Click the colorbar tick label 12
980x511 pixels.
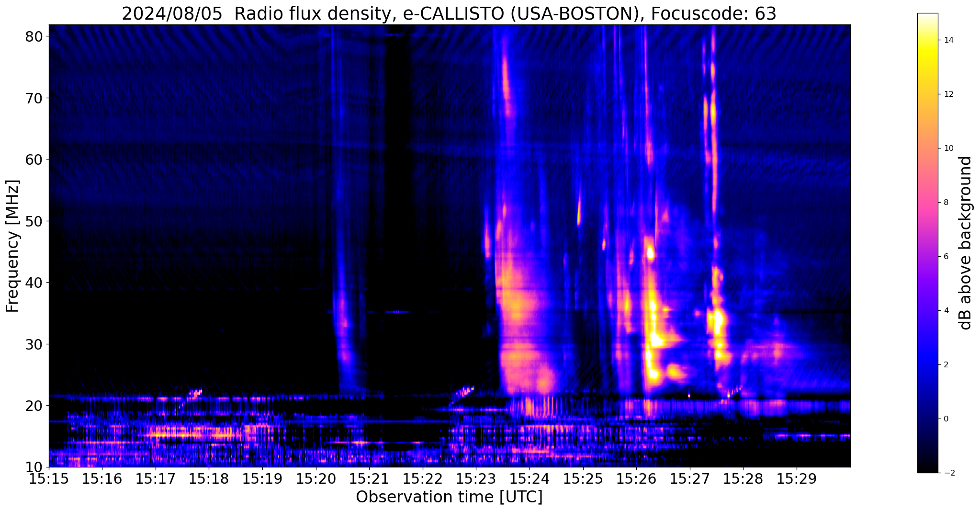[x=948, y=94]
